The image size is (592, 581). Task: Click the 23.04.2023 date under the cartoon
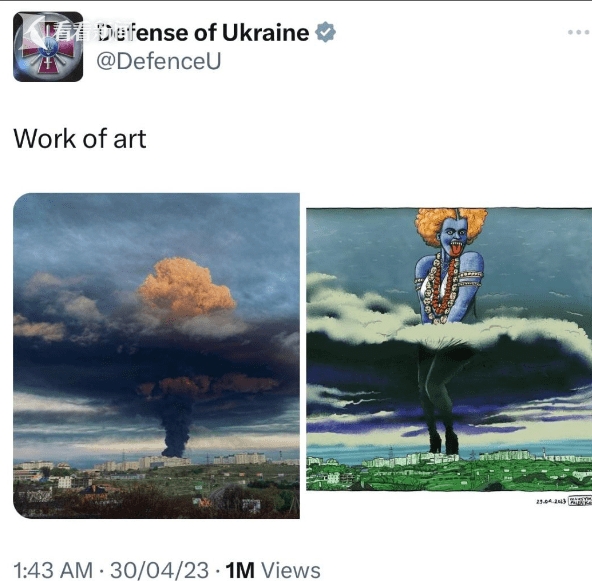pyautogui.click(x=551, y=501)
